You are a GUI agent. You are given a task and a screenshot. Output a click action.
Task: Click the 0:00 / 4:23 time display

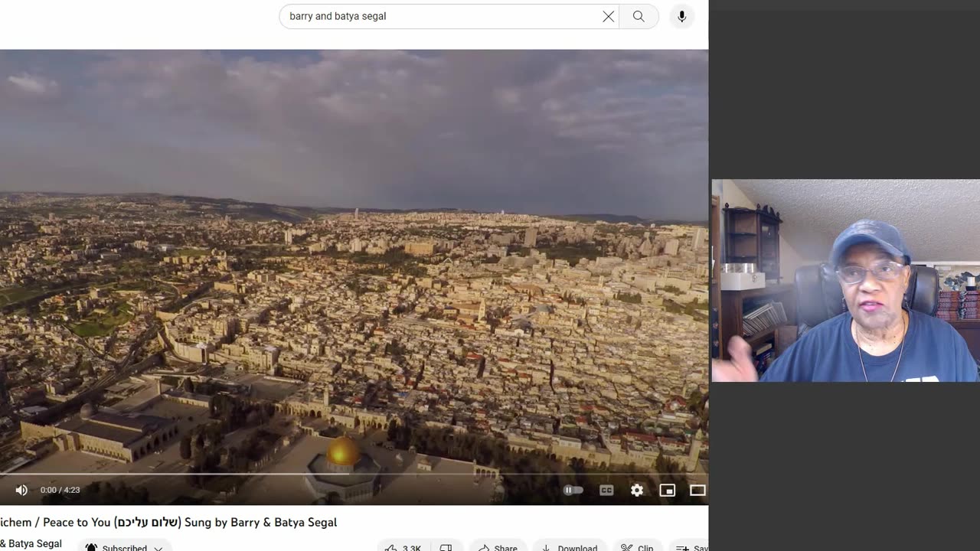60,490
